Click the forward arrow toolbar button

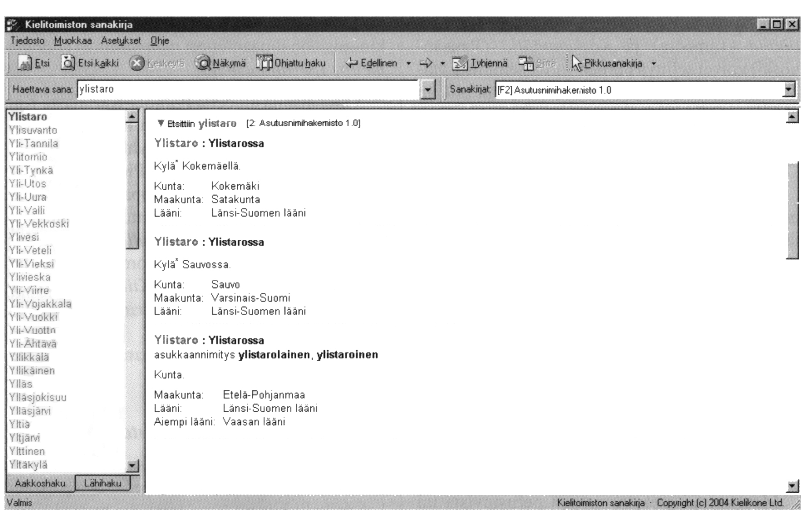pyautogui.click(x=426, y=63)
